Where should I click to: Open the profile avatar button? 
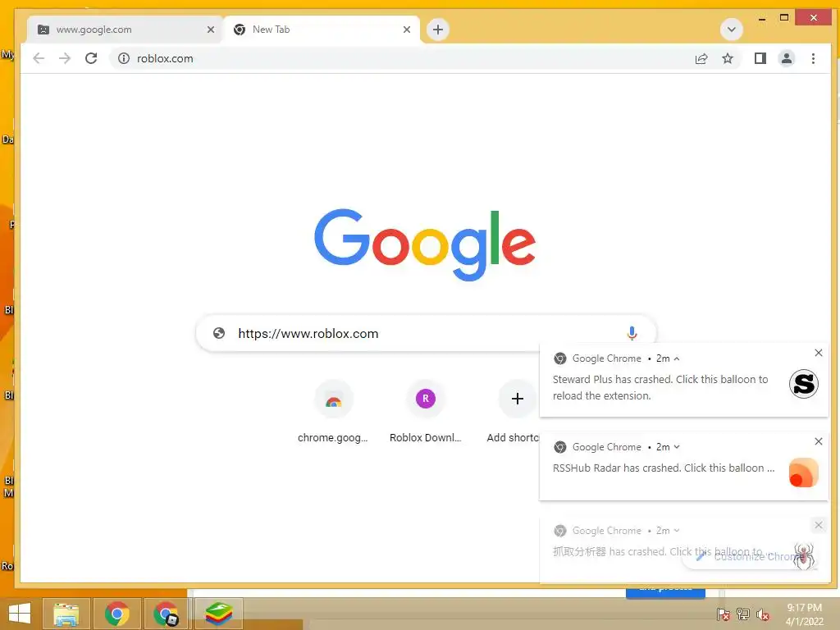pyautogui.click(x=787, y=58)
